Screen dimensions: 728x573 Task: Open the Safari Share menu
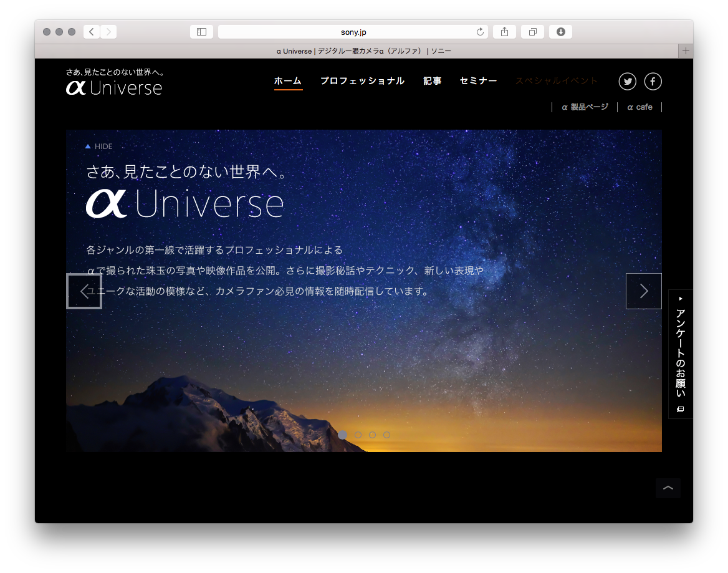505,32
